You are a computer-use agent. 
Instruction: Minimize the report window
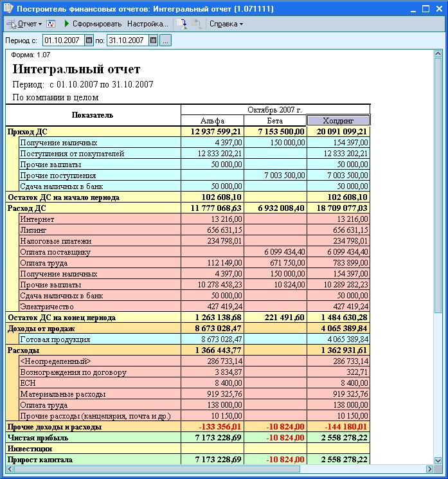(413, 9)
